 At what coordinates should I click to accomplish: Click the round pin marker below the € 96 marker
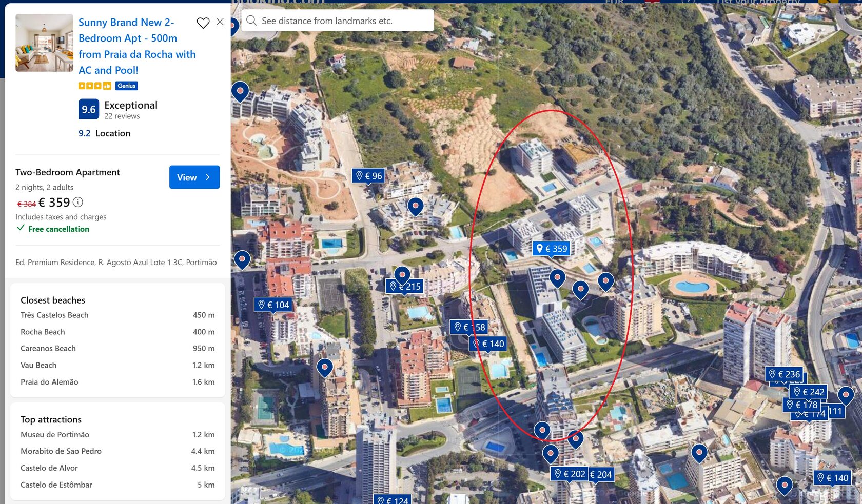[416, 207]
